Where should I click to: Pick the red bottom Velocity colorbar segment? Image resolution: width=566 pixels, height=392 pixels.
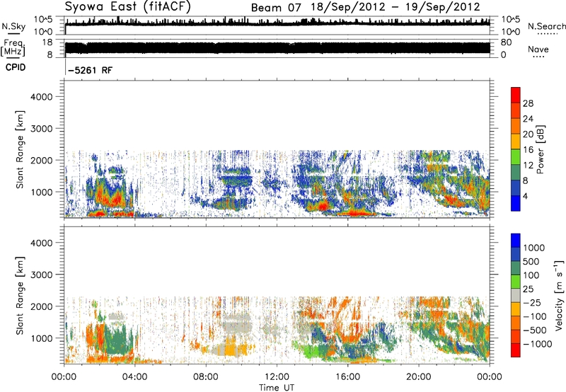click(x=516, y=350)
